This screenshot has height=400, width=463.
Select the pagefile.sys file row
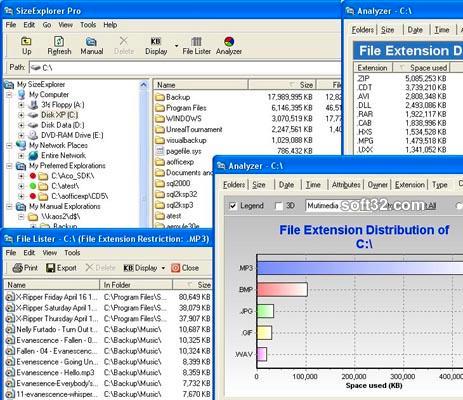coord(247,151)
